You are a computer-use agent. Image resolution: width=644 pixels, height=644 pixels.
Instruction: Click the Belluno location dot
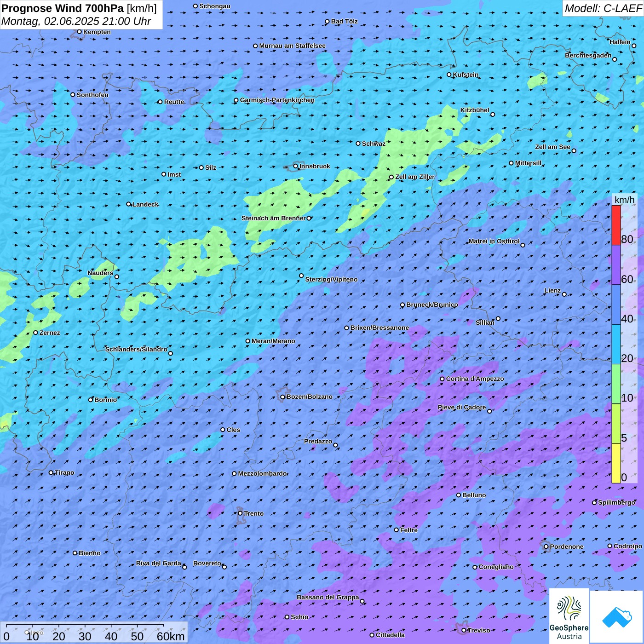(459, 495)
